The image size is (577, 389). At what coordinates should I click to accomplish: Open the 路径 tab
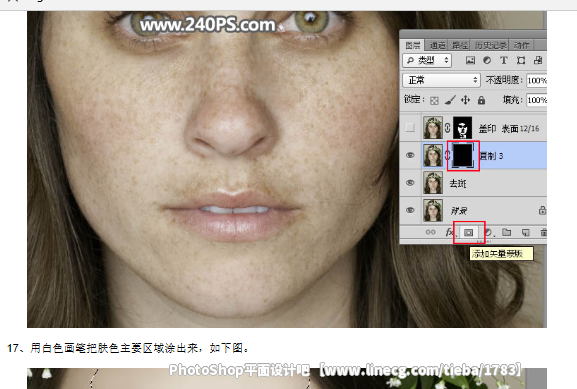[x=460, y=45]
